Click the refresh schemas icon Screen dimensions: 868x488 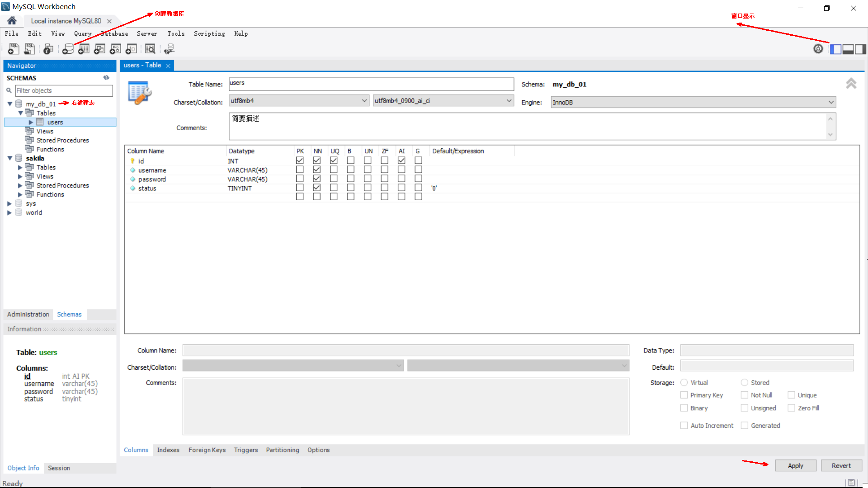coord(106,78)
